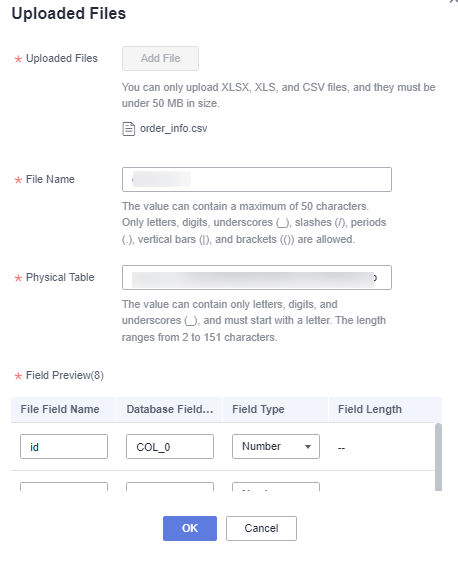Screen dimensions: 458x563
Task: Click the Database Field column header
Action: [170, 409]
